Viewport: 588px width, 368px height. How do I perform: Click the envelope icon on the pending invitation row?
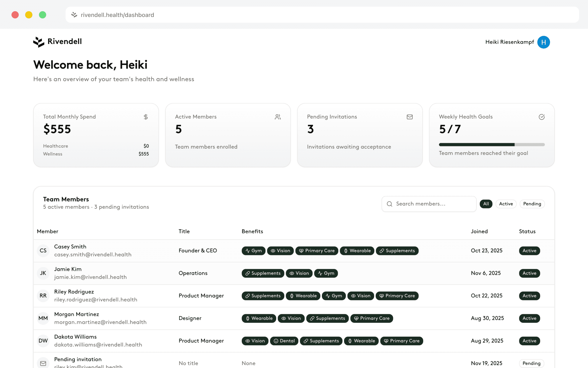(x=43, y=363)
